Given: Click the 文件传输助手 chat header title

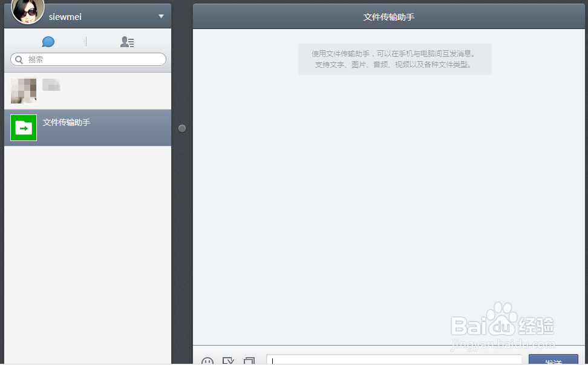Looking at the screenshot, I should point(389,17).
